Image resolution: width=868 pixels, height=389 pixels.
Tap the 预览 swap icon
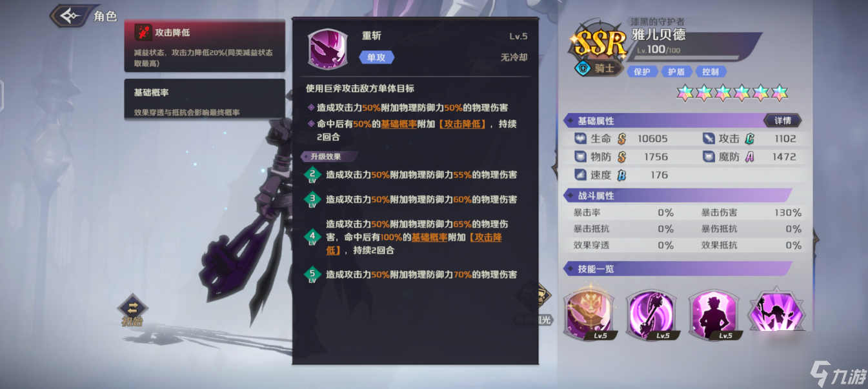pos(133,307)
